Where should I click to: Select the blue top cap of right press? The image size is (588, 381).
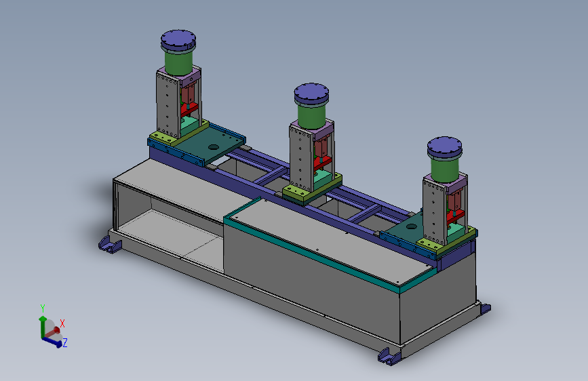[x=445, y=147]
